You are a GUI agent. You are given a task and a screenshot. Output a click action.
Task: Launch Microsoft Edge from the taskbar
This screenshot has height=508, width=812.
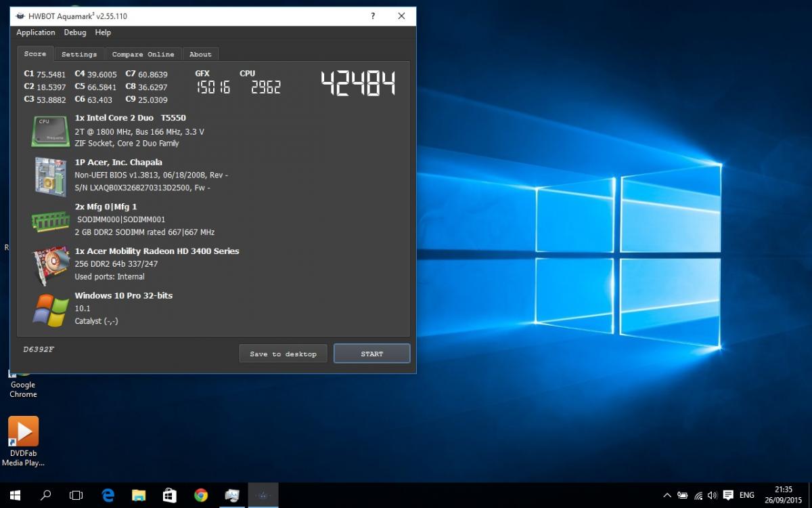pos(108,495)
